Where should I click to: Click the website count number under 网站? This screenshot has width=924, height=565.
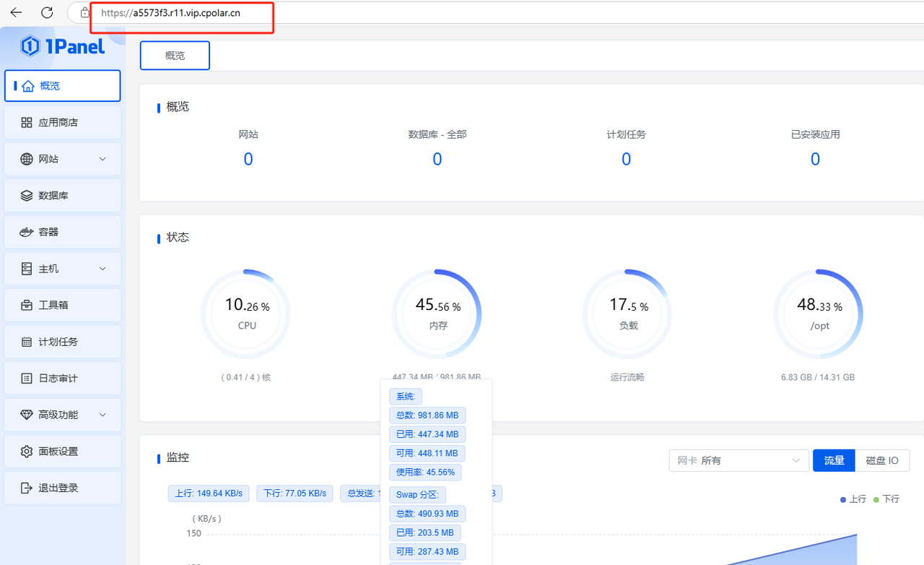(248, 160)
